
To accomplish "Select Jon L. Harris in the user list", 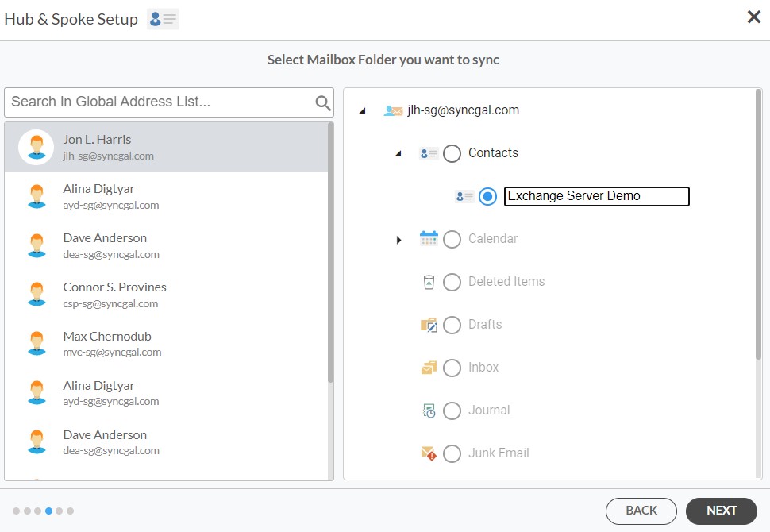I will (x=166, y=147).
